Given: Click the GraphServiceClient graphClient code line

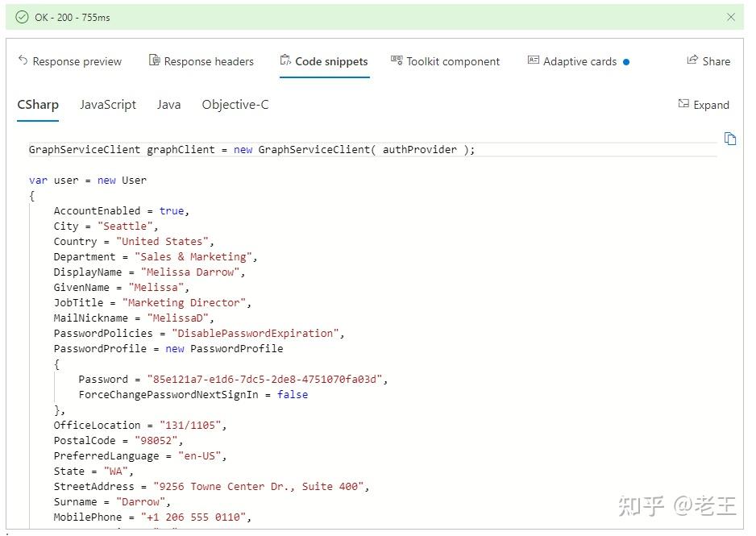Looking at the screenshot, I should click(251, 149).
